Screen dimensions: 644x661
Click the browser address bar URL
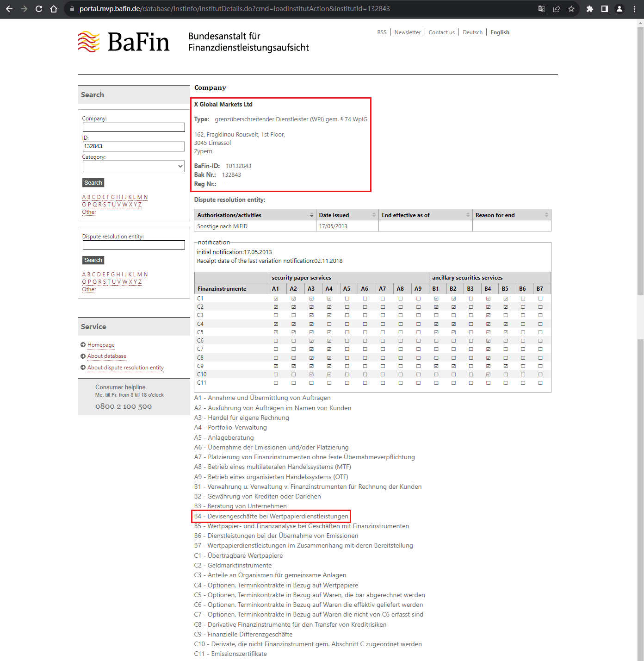point(235,9)
